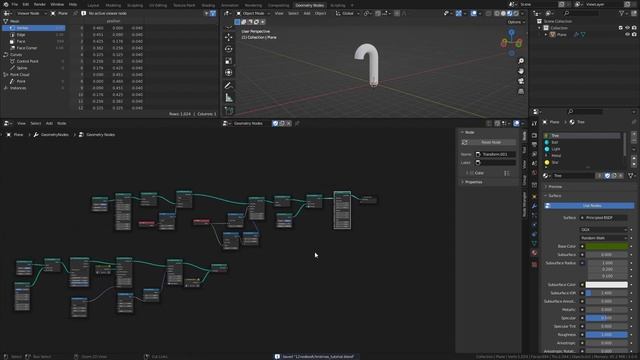
Task: Adjust the Roughness slider
Action: tap(606, 335)
